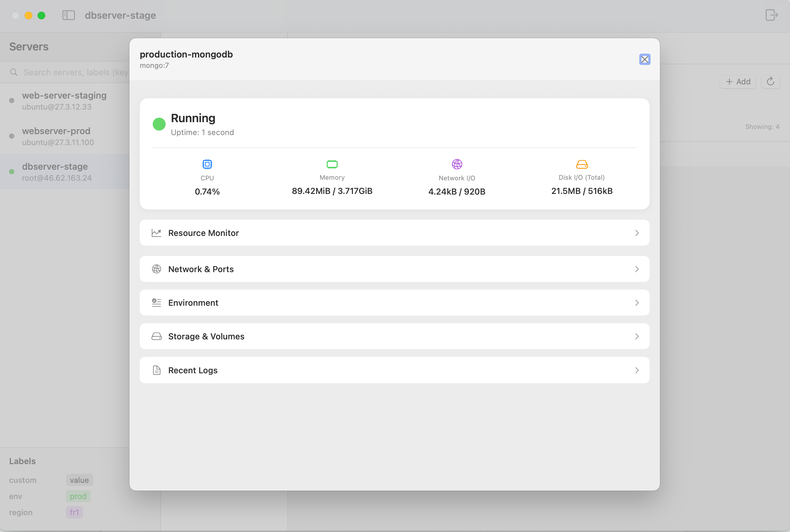The image size is (790, 532).
Task: Click memory value 89.42MiB / 3.717GiB
Action: [x=332, y=191]
